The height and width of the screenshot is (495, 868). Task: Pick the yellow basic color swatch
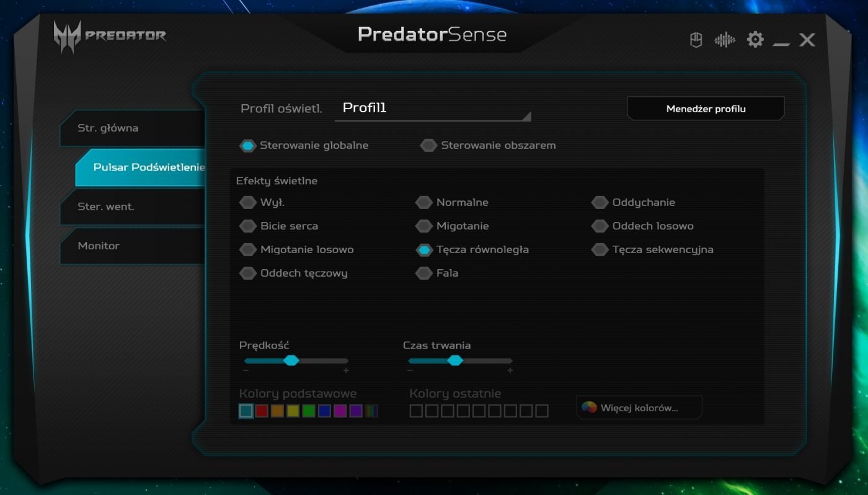[x=293, y=411]
